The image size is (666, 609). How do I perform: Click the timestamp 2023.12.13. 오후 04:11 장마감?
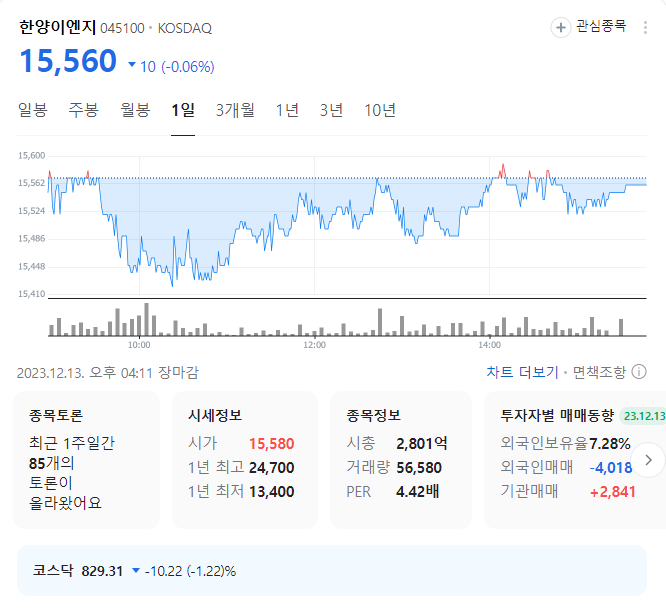[x=107, y=372]
